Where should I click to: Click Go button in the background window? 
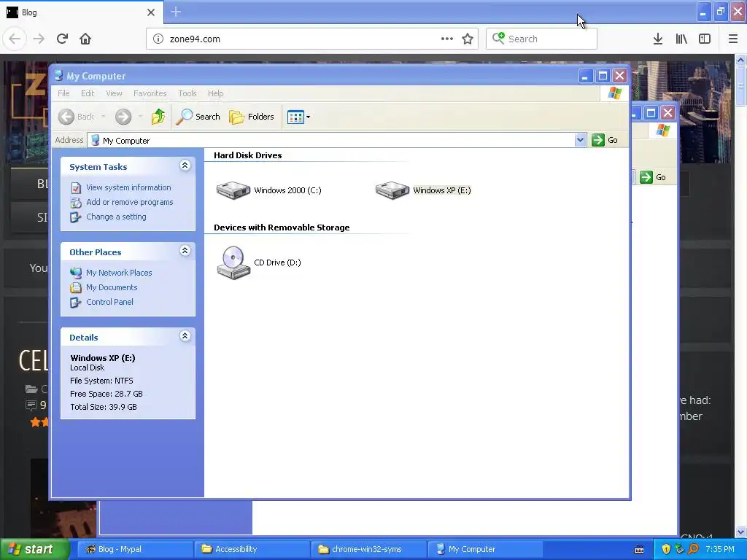(653, 177)
